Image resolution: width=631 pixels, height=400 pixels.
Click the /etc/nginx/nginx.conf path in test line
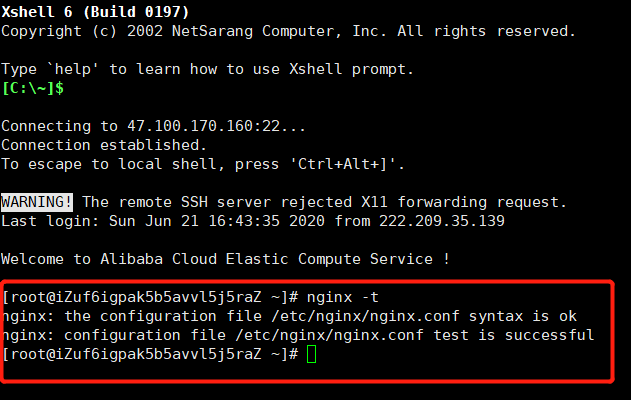click(329, 335)
